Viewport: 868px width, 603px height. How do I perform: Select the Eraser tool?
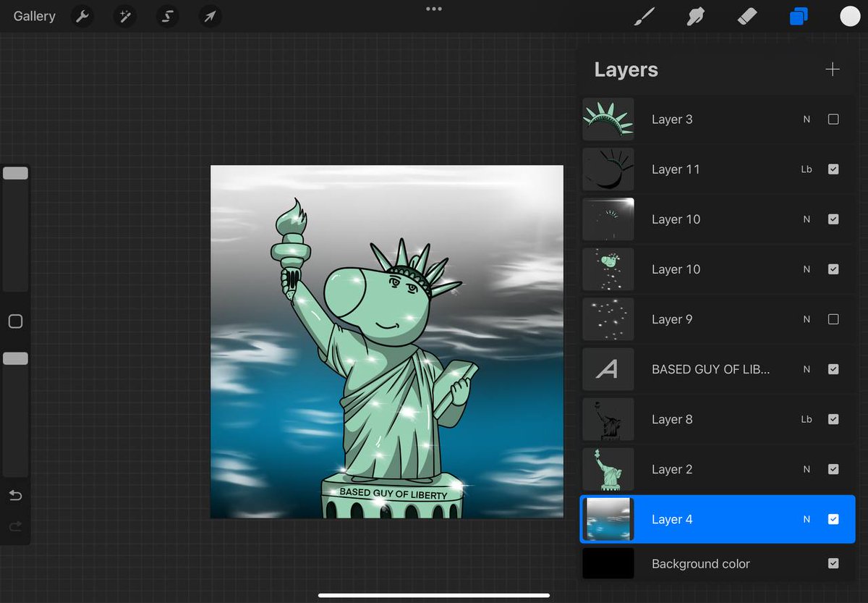click(x=746, y=16)
